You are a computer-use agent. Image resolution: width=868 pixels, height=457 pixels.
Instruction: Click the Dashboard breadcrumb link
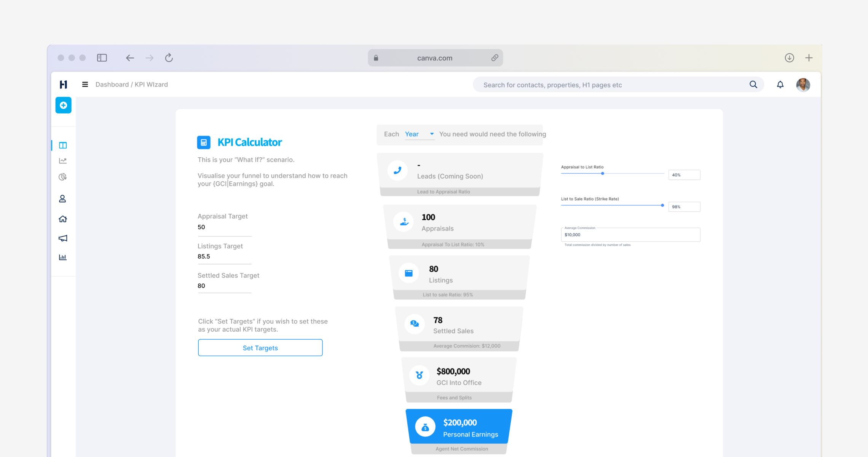[x=112, y=85]
